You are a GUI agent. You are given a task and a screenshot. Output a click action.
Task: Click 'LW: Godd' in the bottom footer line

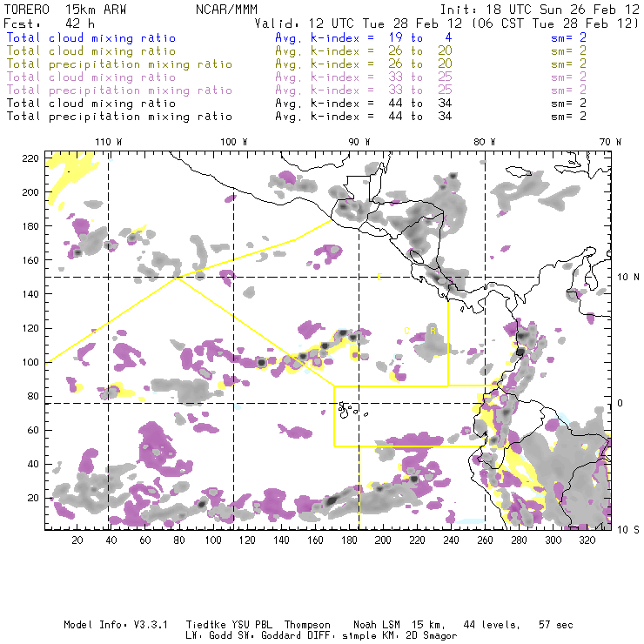[209, 635]
